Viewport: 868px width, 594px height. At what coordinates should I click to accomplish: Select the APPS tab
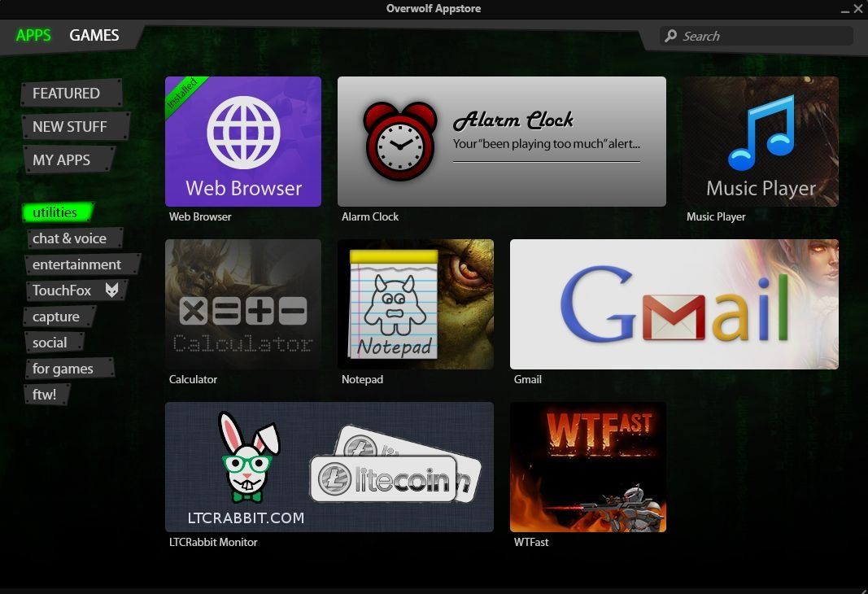tap(33, 35)
